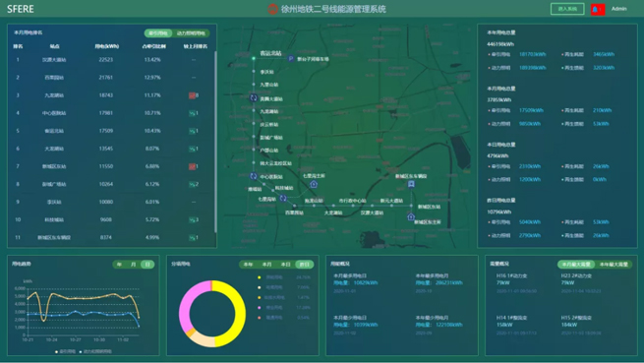Click the SFERE logo text
This screenshot has width=644, height=363.
(21, 9)
